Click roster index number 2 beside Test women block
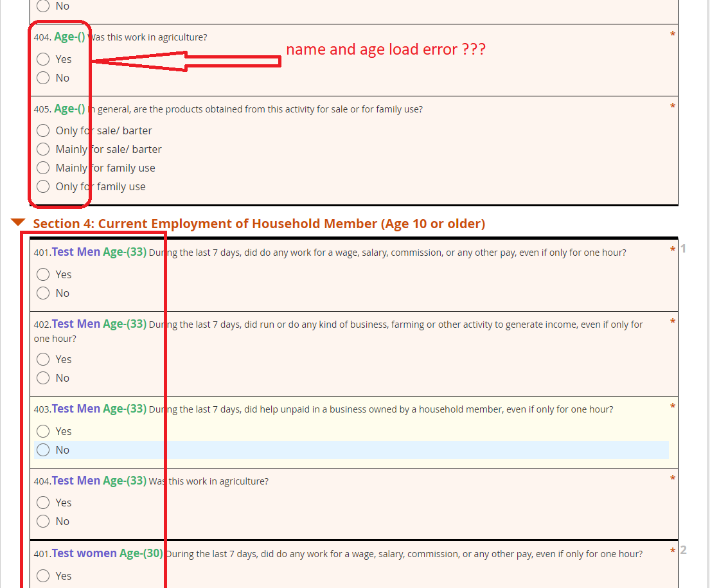 pos(682,549)
